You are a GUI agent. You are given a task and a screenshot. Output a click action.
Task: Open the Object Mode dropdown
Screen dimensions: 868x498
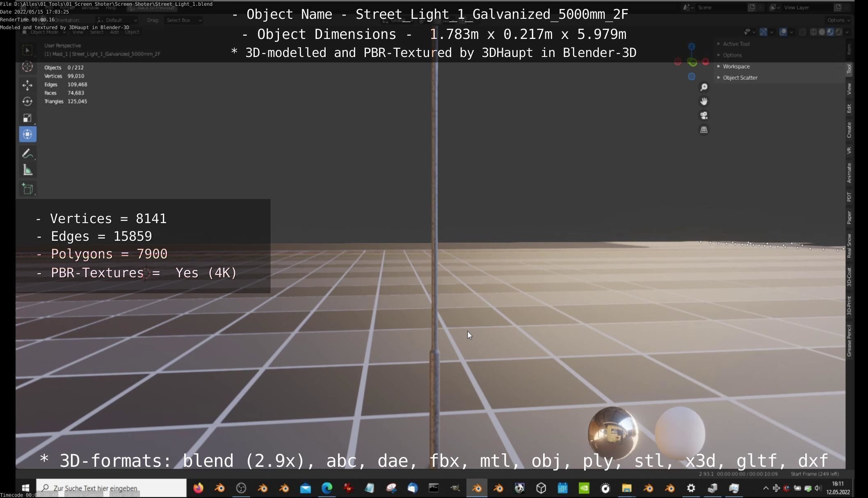coord(44,32)
